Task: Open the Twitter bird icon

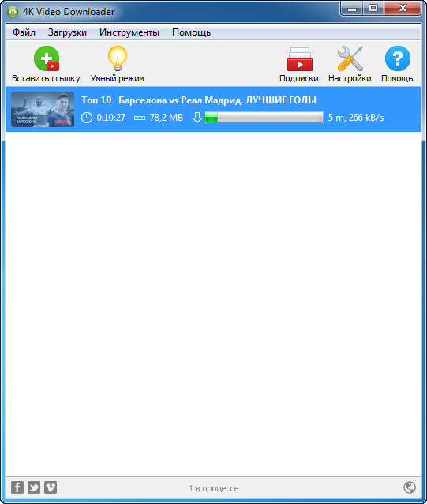Action: coord(34,487)
